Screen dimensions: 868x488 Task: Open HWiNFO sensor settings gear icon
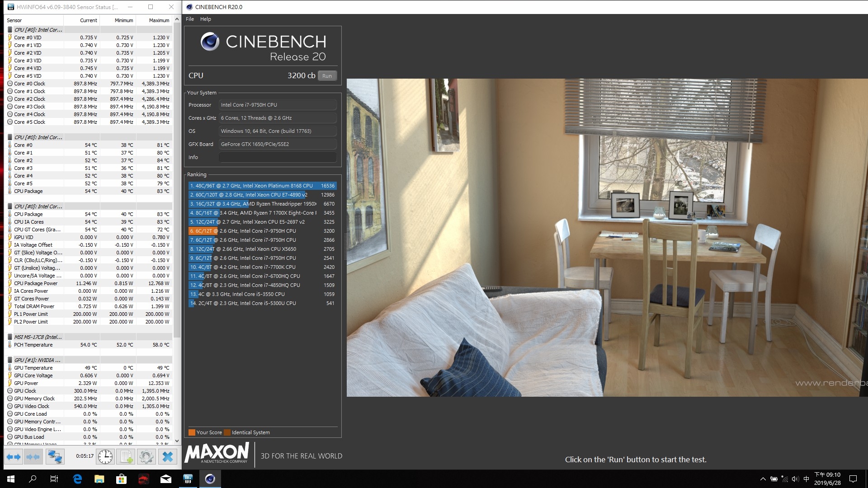(146, 457)
